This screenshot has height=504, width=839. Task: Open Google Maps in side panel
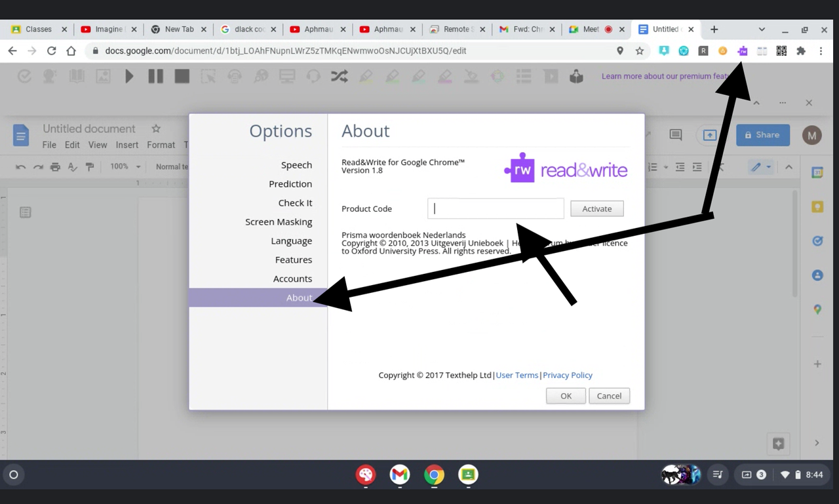click(817, 309)
